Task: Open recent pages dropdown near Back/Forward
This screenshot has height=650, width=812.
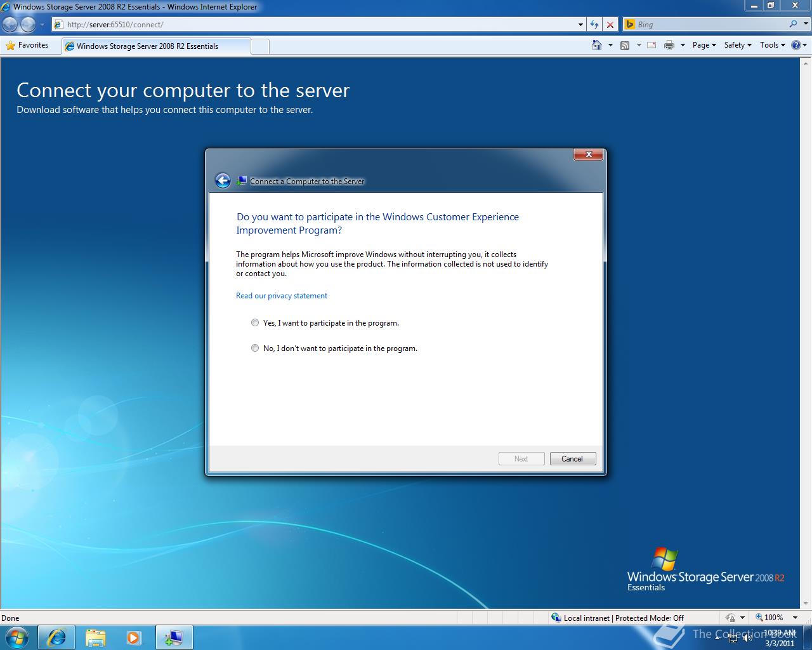Action: click(x=42, y=25)
